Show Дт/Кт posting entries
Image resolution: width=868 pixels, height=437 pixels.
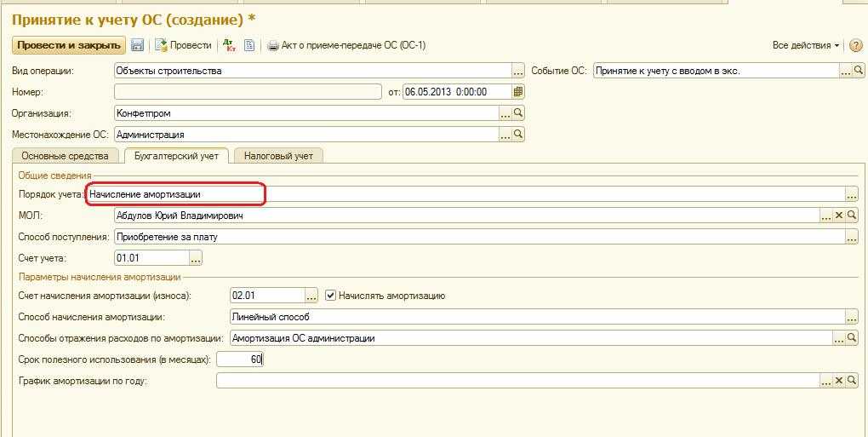pyautogui.click(x=228, y=45)
